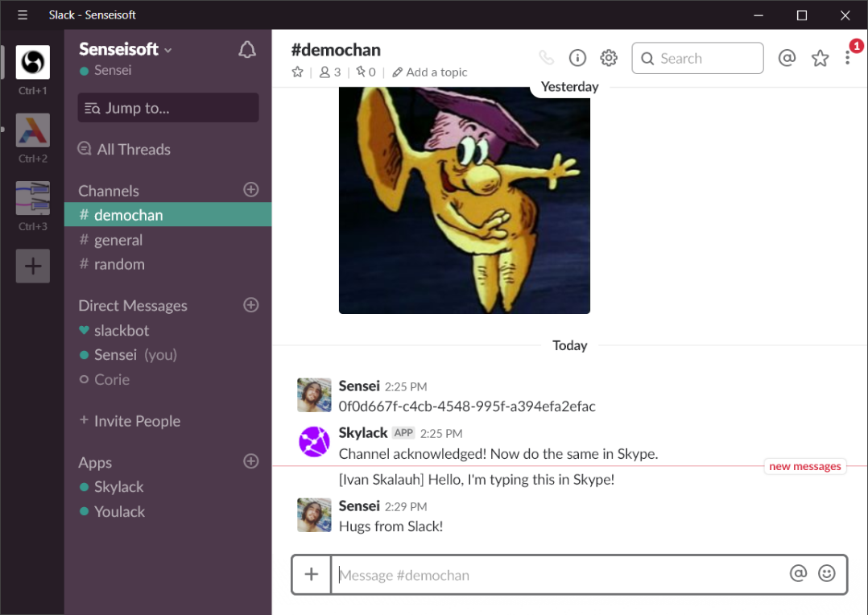The image size is (868, 615).
Task: Click the Channels section heading
Action: coord(109,191)
